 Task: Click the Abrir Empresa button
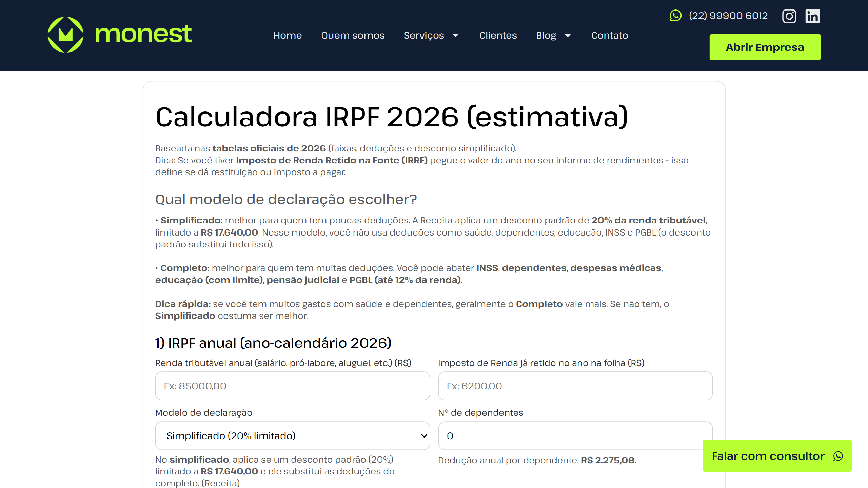[765, 47]
